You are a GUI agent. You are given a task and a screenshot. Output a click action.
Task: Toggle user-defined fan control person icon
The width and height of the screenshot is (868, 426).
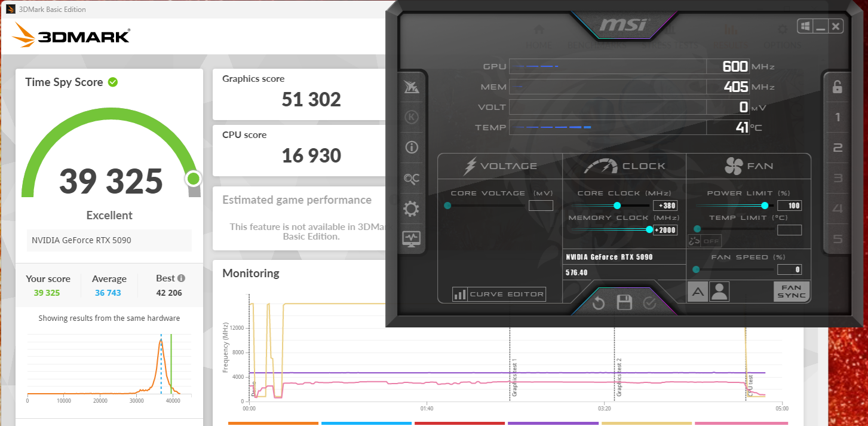click(719, 292)
